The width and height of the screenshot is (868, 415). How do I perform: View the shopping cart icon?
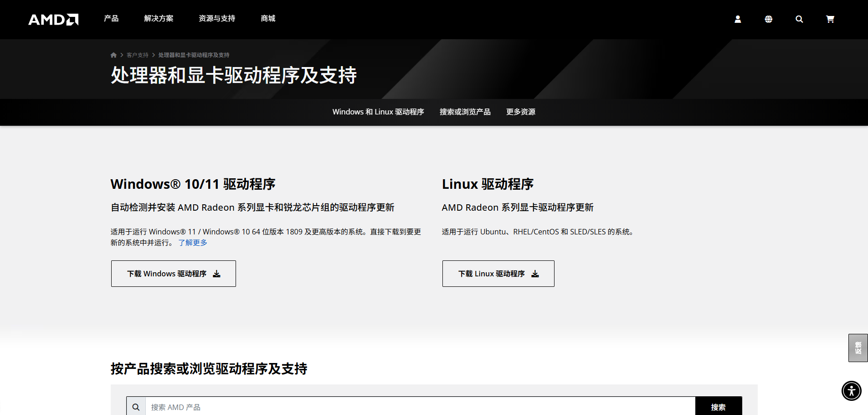[830, 19]
